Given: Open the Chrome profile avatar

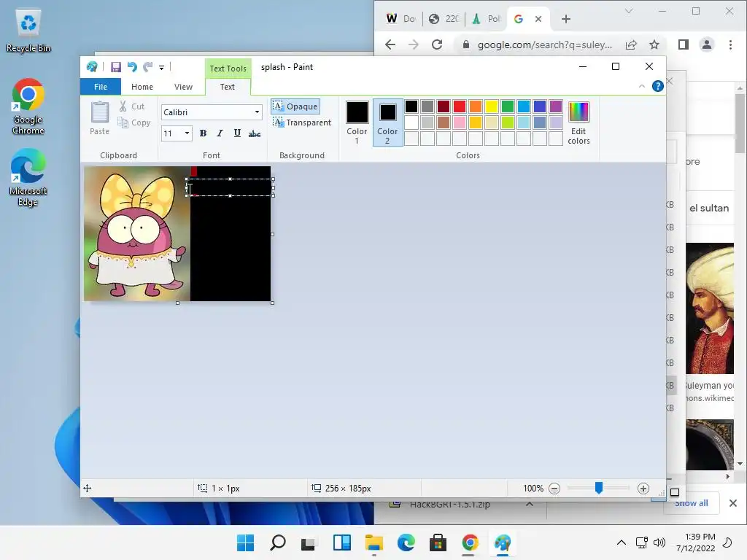Looking at the screenshot, I should point(706,44).
